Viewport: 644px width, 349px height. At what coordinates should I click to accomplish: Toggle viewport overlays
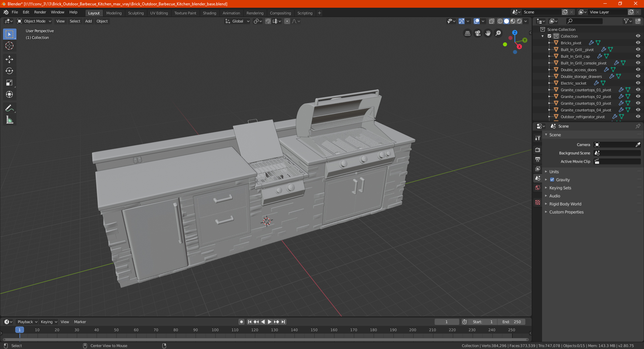tap(477, 21)
